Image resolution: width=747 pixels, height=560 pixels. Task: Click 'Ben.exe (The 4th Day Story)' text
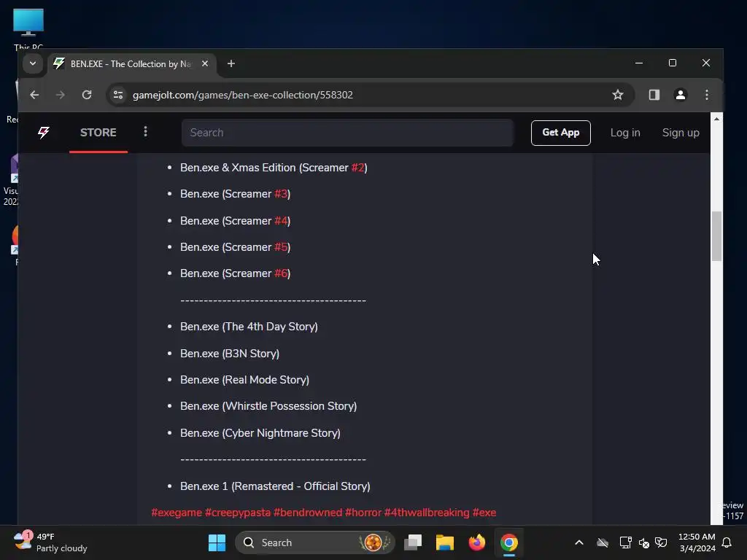pyautogui.click(x=249, y=327)
